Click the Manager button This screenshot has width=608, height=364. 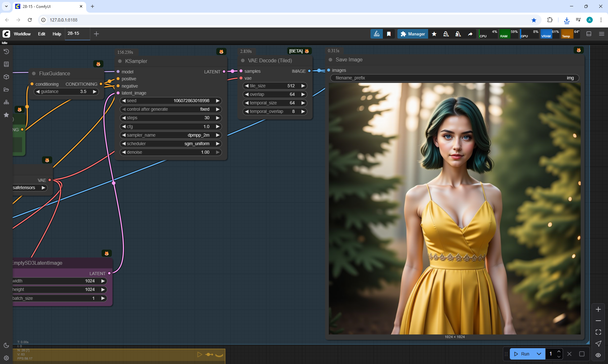[x=413, y=34]
